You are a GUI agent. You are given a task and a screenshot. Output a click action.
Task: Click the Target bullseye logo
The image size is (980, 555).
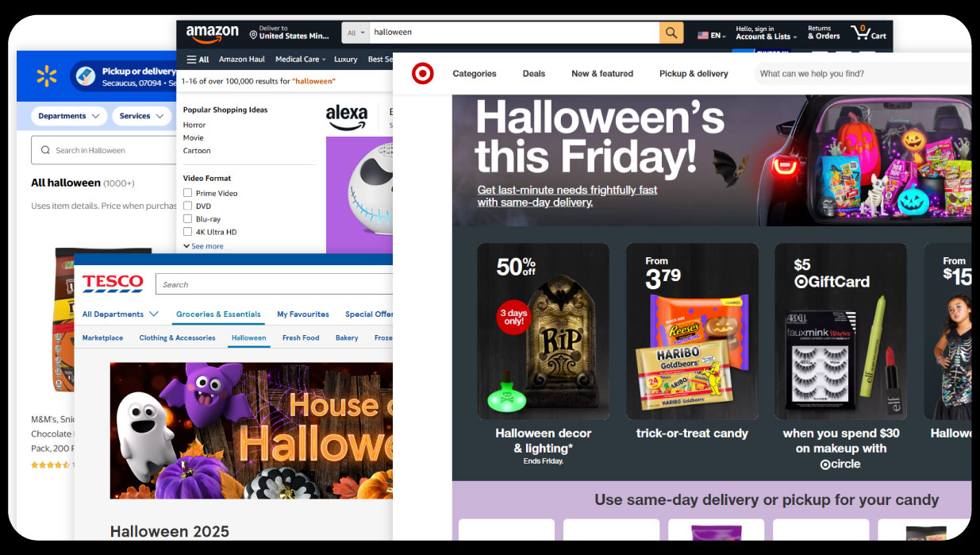422,74
